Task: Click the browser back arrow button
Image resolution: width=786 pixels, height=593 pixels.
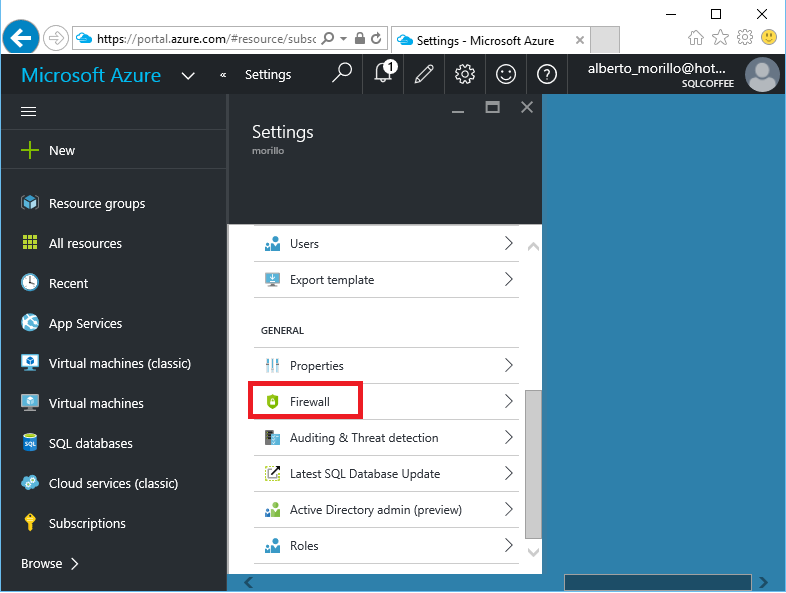Action: pos(21,38)
